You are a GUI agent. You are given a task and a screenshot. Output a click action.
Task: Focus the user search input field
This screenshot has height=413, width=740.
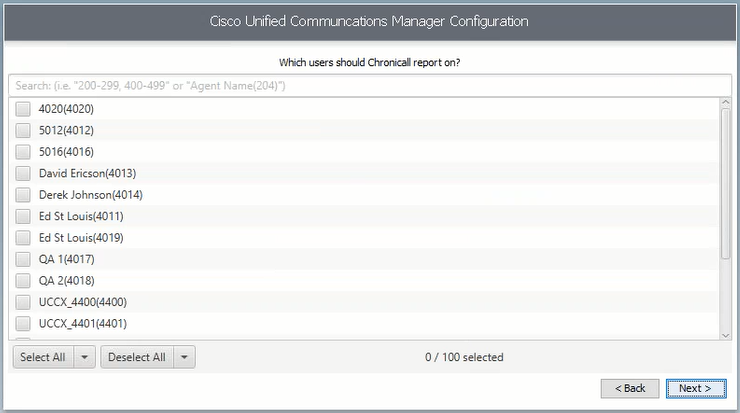point(370,86)
